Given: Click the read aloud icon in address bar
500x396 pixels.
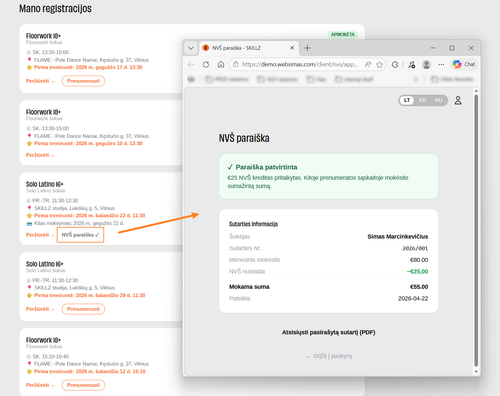Looking at the screenshot, I should tap(368, 64).
